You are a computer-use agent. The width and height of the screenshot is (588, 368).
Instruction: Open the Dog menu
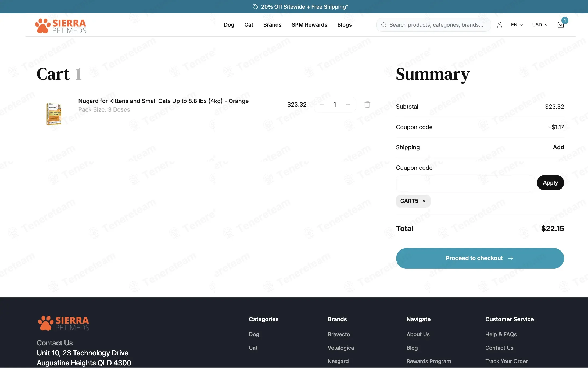pyautogui.click(x=229, y=25)
